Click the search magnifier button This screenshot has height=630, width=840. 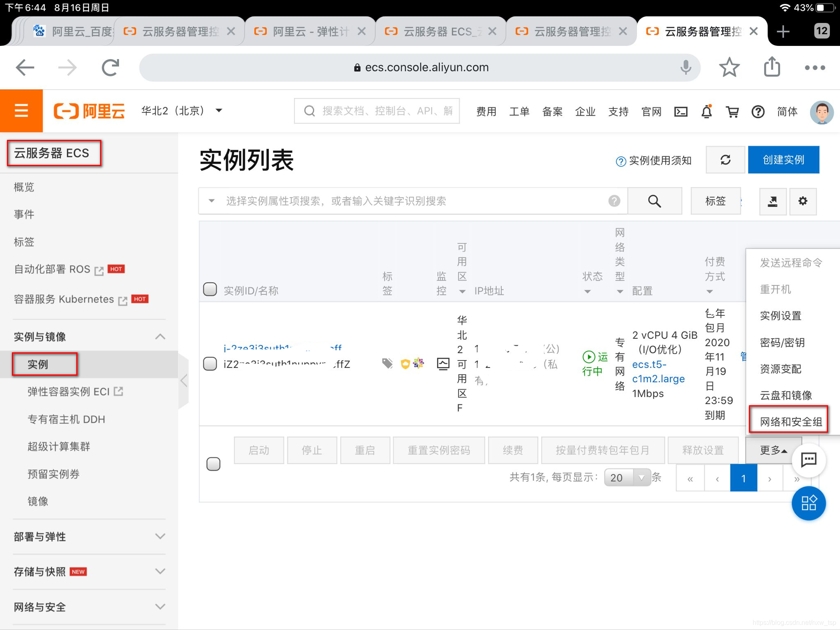pos(655,201)
